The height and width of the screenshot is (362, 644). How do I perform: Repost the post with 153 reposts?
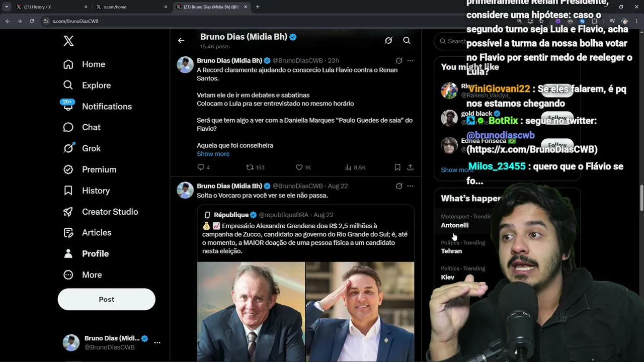pyautogui.click(x=255, y=167)
